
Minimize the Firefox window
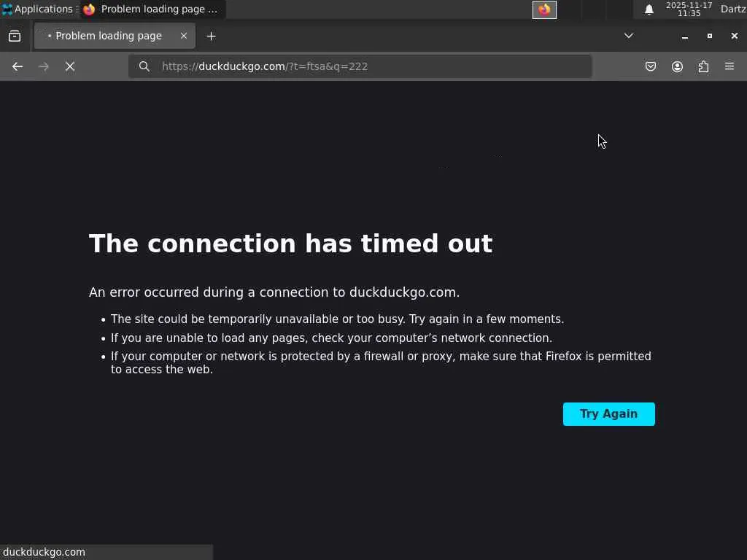[684, 36]
